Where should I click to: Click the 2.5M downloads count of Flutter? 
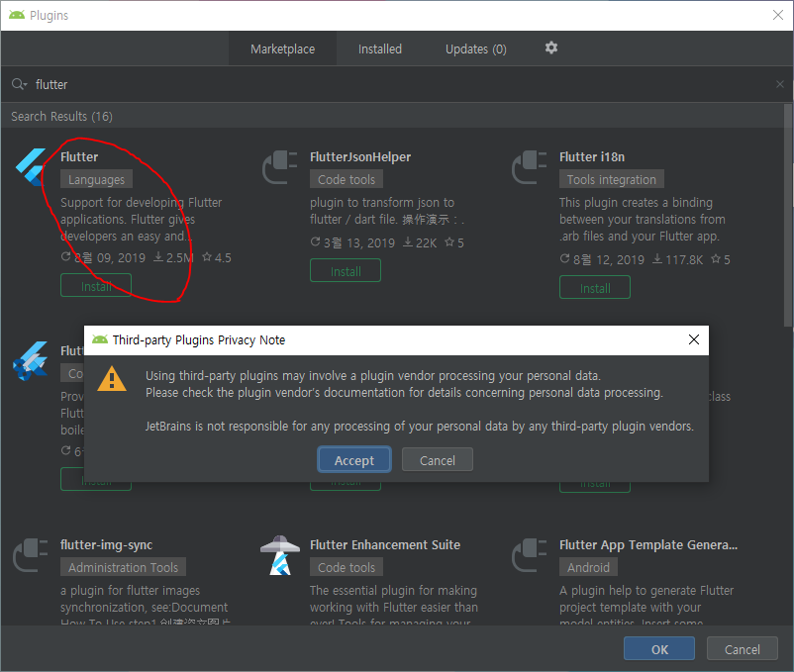(x=173, y=257)
